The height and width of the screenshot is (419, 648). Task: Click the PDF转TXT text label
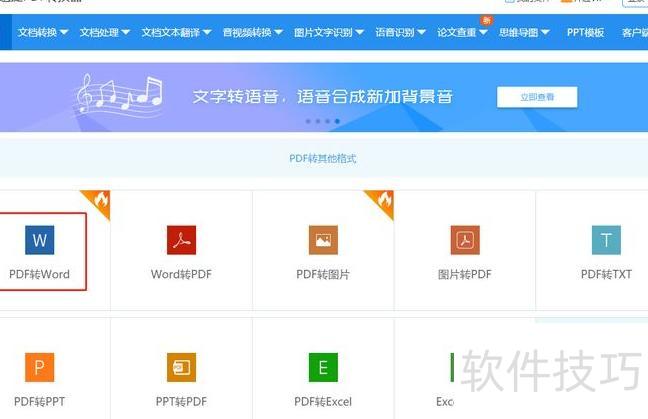tap(606, 274)
